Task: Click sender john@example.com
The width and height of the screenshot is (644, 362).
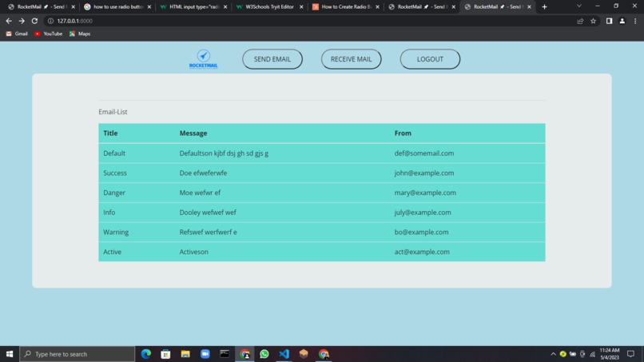Action: click(424, 173)
